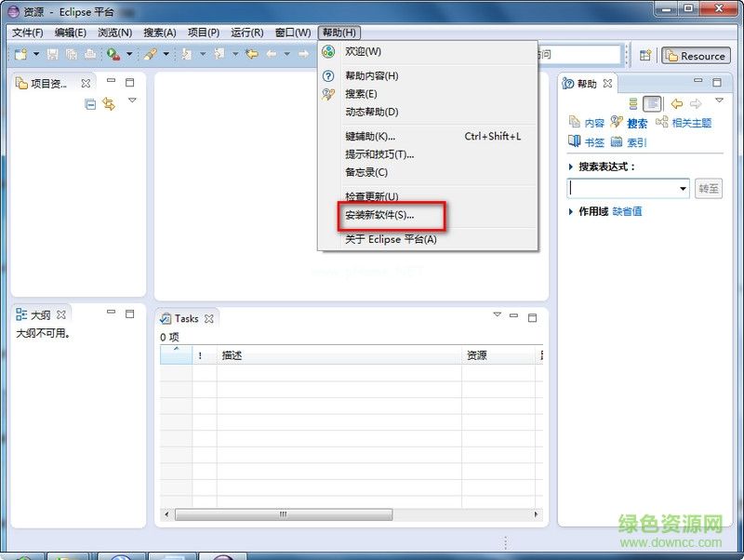
Task: Minimize the Tasks view panel
Action: [x=511, y=317]
